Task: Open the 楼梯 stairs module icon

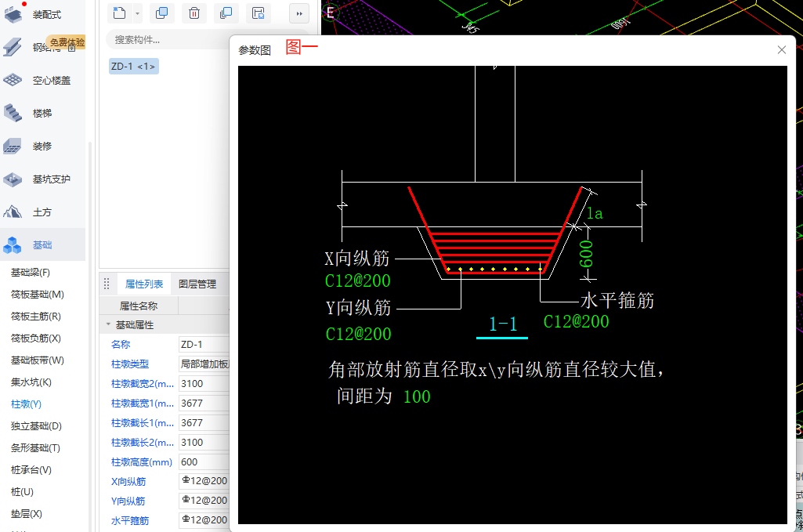Action: (x=13, y=113)
